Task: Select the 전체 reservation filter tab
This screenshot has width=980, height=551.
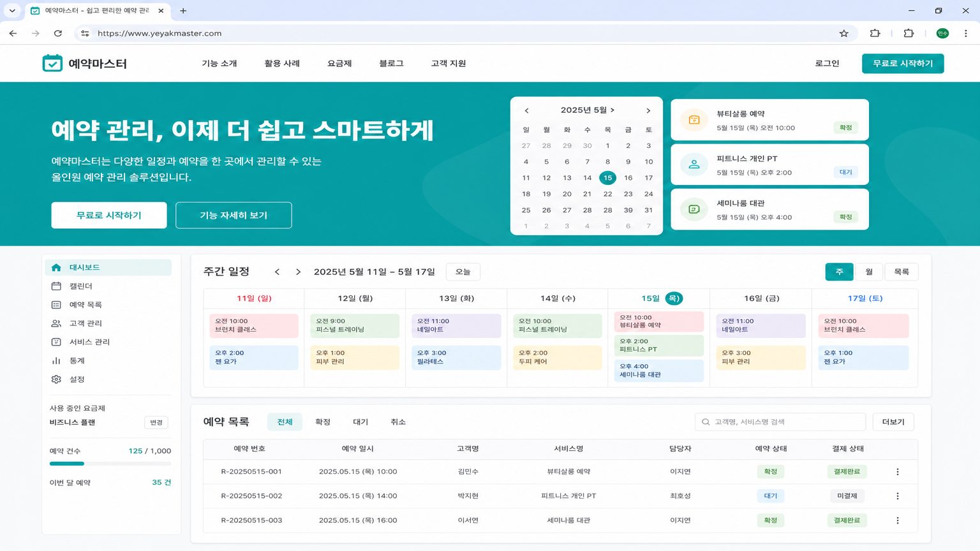Action: [x=285, y=422]
